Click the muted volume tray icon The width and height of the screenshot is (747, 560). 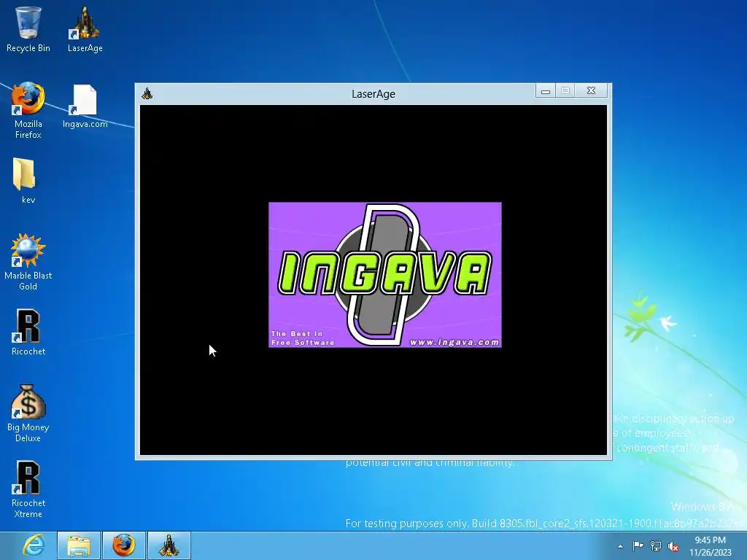673,546
